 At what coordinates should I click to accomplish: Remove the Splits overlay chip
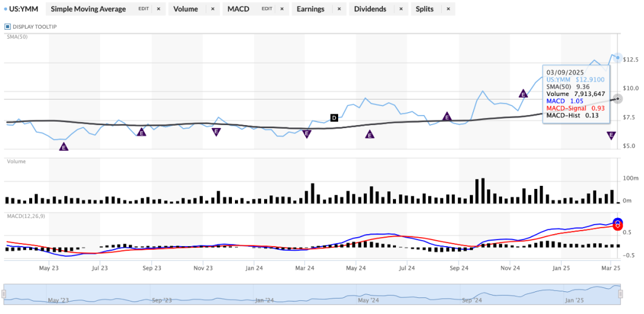click(x=448, y=9)
